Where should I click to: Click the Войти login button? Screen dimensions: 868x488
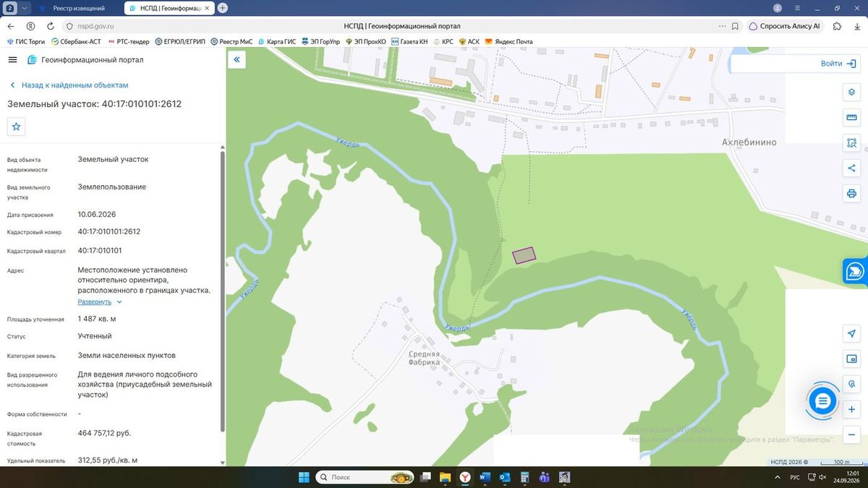838,64
